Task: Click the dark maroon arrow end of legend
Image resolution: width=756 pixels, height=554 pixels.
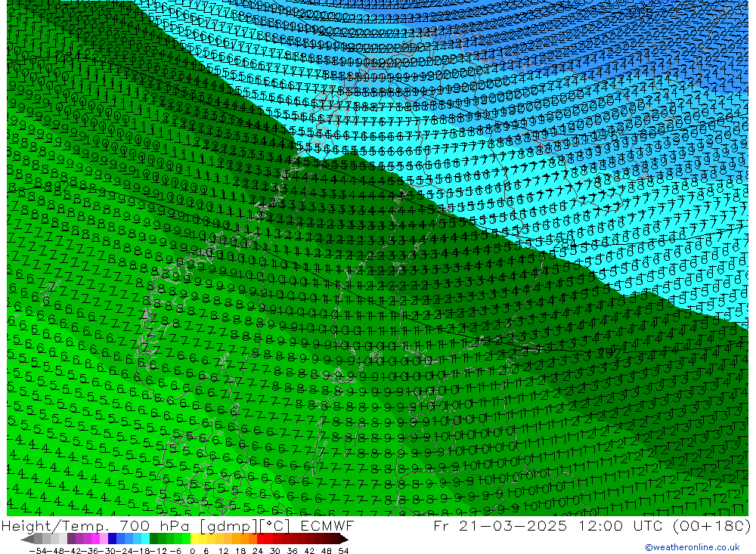Action: (344, 540)
